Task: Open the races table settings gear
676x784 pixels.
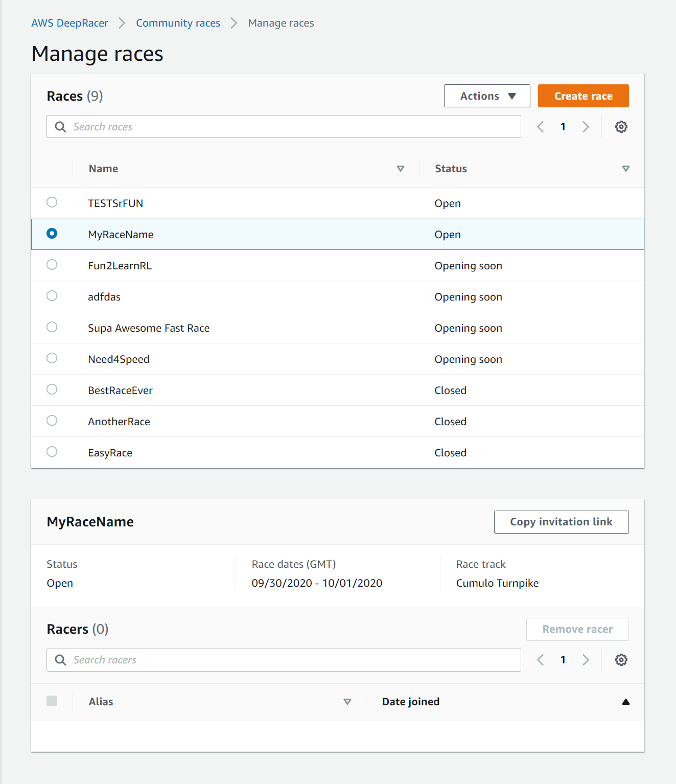Action: (621, 126)
